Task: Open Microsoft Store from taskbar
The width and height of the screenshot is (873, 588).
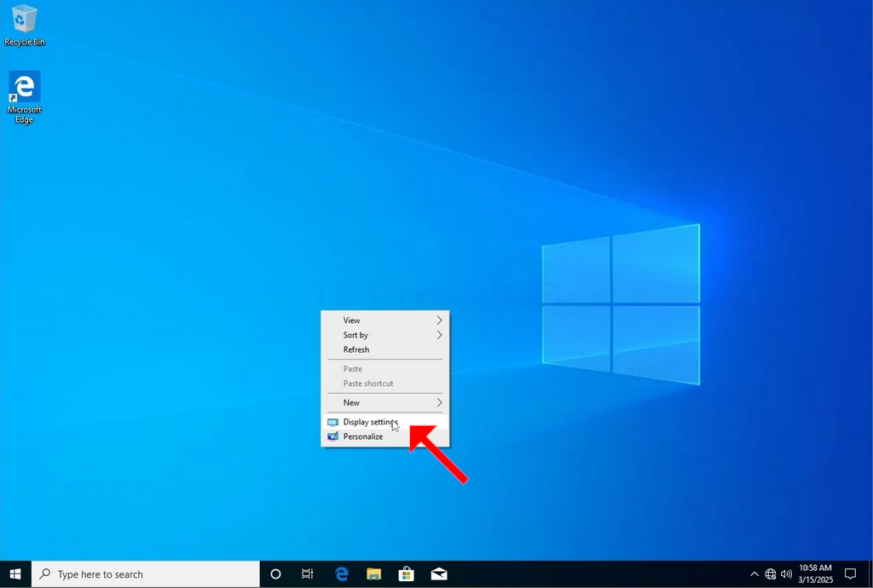Action: (x=407, y=574)
